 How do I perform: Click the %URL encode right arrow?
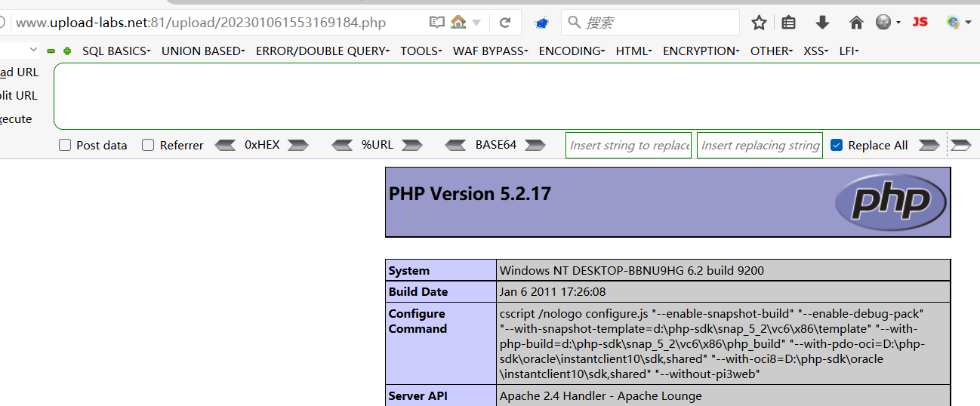411,145
